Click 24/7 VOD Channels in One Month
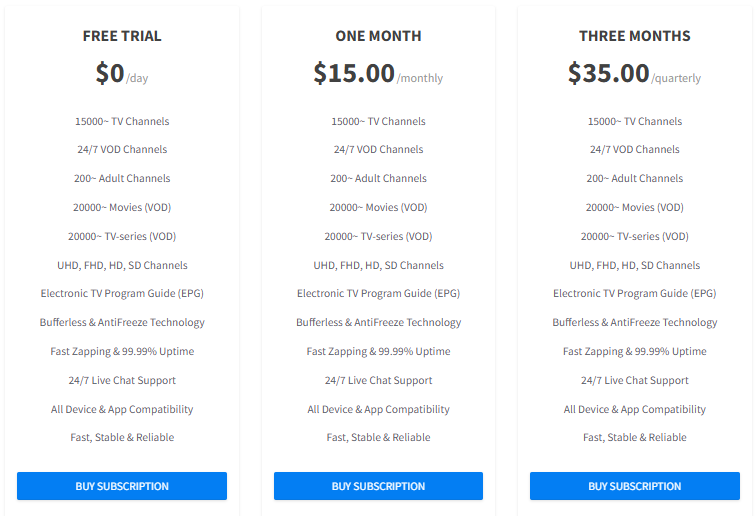 pyautogui.click(x=378, y=150)
